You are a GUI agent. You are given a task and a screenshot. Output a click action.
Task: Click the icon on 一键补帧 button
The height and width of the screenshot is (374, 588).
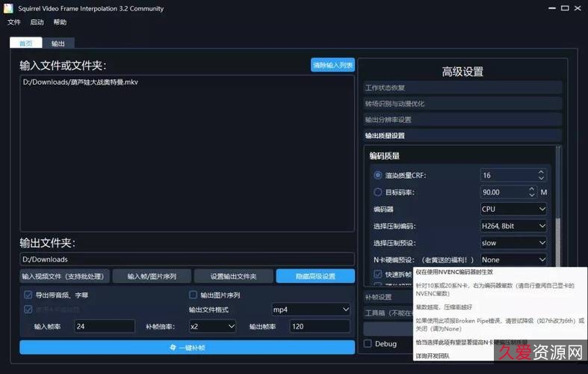[173, 347]
